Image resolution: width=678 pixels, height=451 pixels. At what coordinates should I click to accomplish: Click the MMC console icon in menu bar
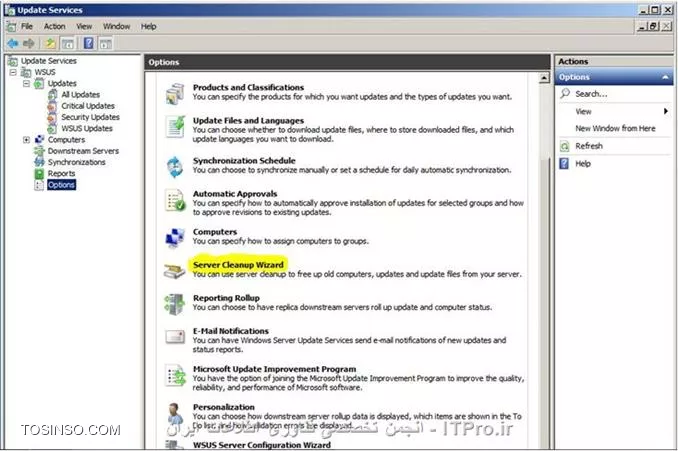(x=11, y=26)
